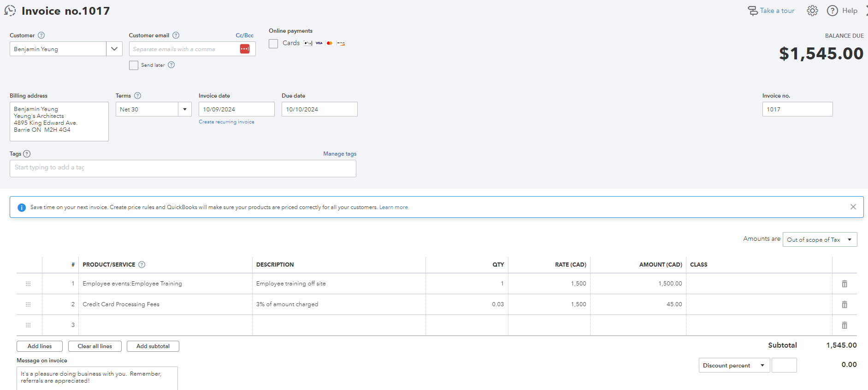Viewport: 868px width, 390px height.
Task: Dismiss the price rules banner
Action: [853, 207]
